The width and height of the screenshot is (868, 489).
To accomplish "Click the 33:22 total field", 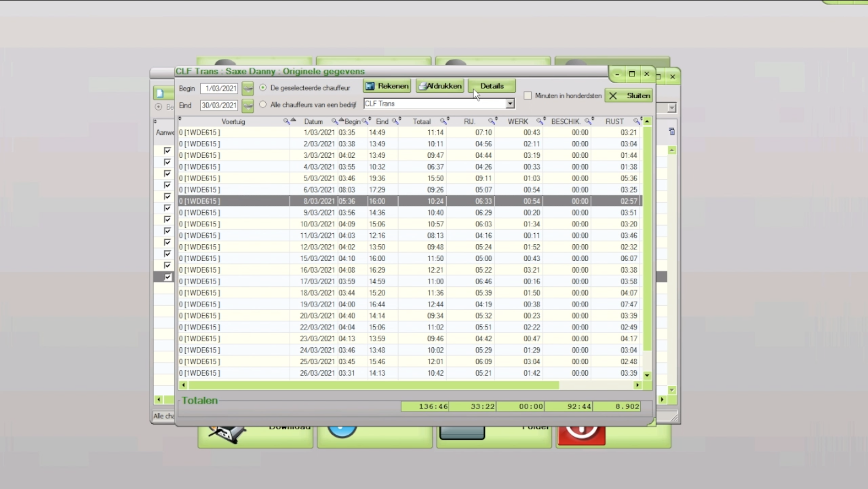I will pyautogui.click(x=472, y=406).
